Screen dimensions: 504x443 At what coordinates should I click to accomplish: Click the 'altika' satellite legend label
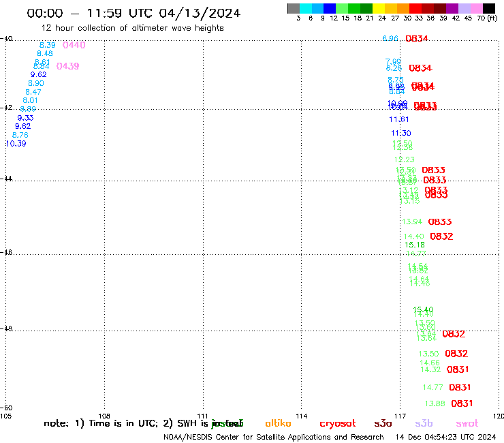point(278,423)
